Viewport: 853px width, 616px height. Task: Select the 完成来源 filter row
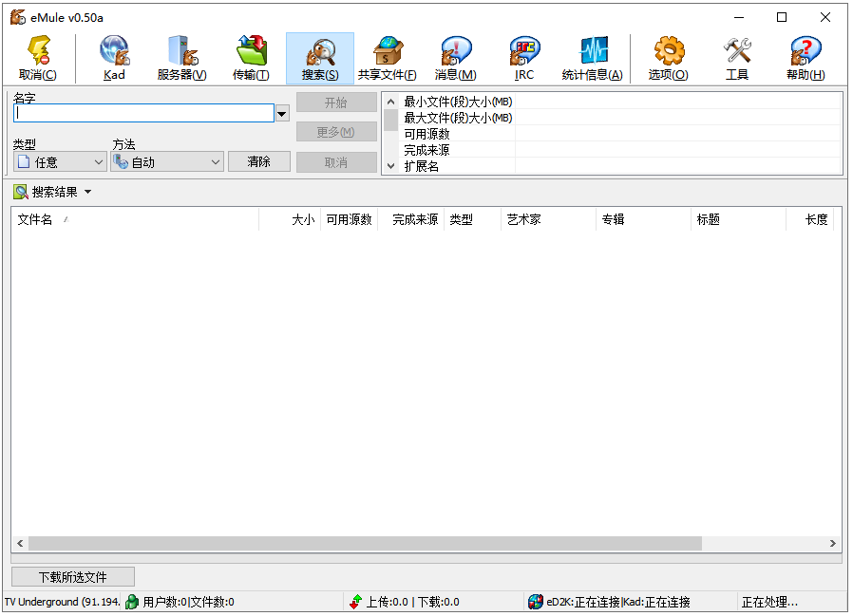click(x=620, y=150)
